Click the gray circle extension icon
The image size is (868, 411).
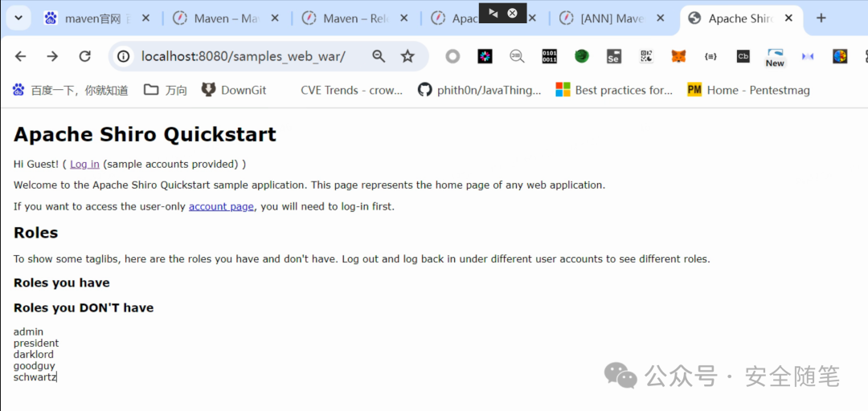[x=452, y=56]
